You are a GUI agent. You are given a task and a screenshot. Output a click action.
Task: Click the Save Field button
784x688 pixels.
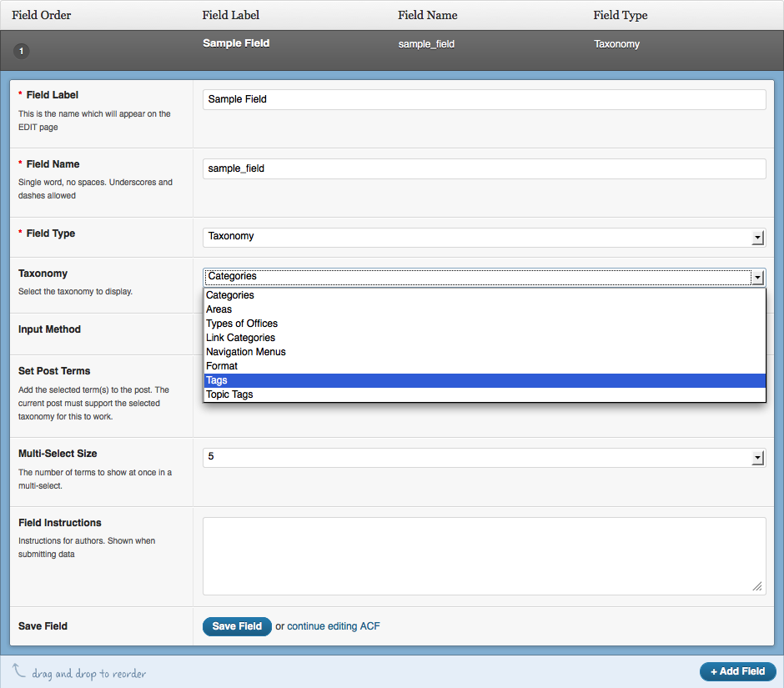pyautogui.click(x=237, y=626)
